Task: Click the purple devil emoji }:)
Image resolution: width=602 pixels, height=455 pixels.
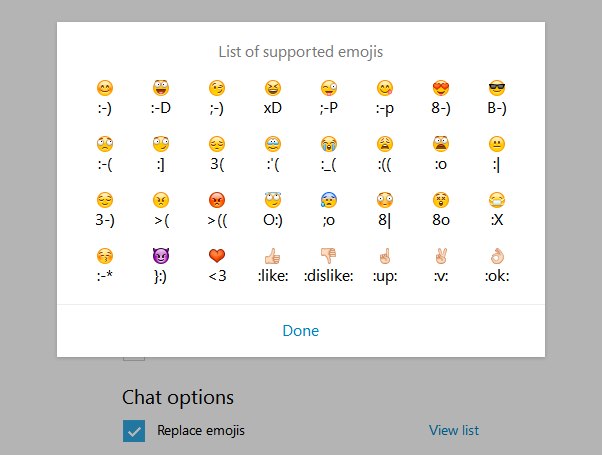Action: point(161,256)
